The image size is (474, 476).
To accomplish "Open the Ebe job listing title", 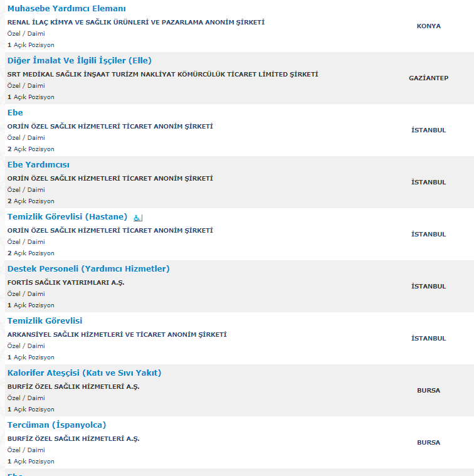I will 15,113.
